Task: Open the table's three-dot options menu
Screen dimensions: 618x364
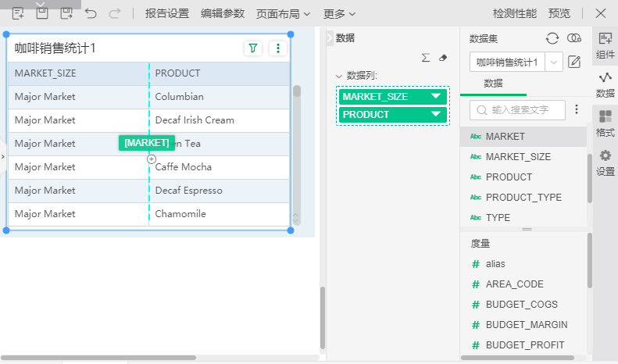Action: [277, 48]
